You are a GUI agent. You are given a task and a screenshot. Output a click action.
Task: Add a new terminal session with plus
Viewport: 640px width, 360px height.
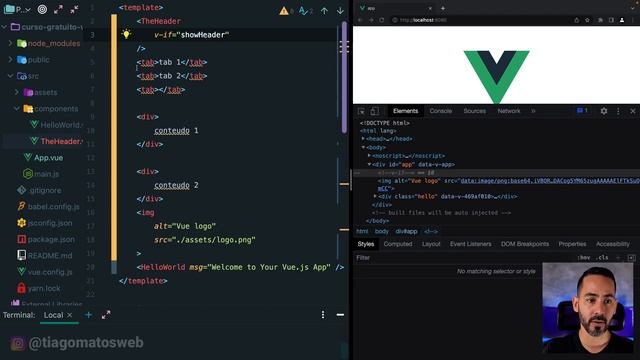[x=88, y=315]
